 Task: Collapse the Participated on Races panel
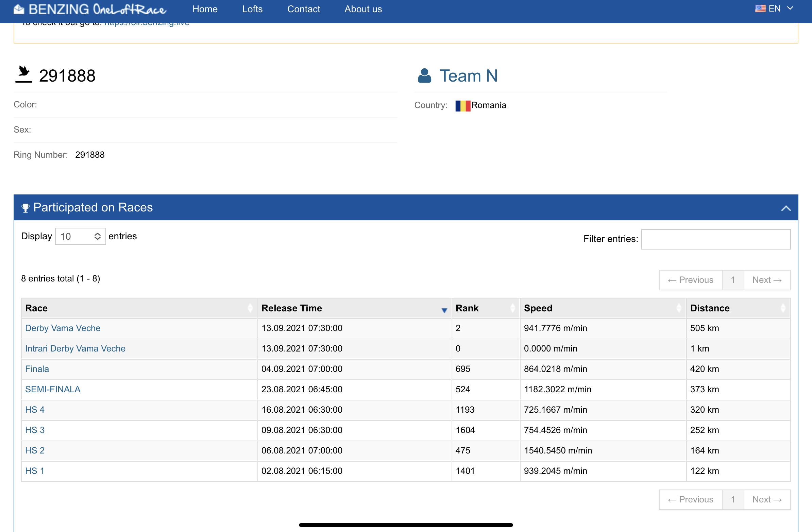[786, 208]
